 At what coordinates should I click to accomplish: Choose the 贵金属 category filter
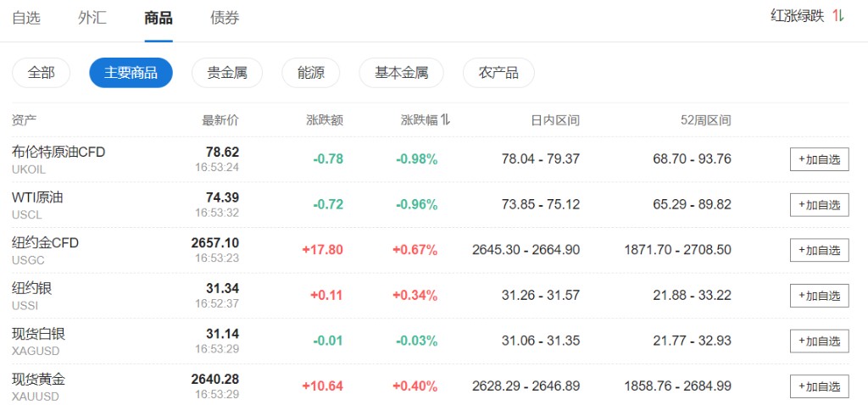227,73
